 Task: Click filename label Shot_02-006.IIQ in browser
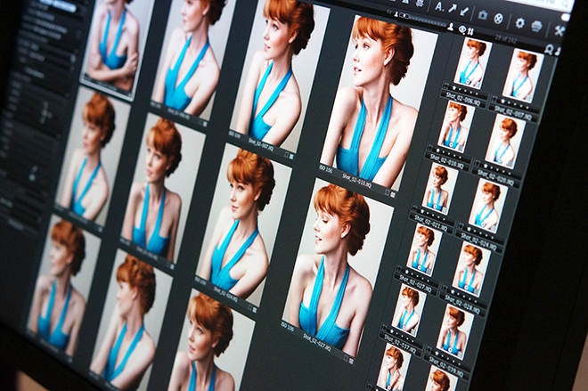click(463, 99)
